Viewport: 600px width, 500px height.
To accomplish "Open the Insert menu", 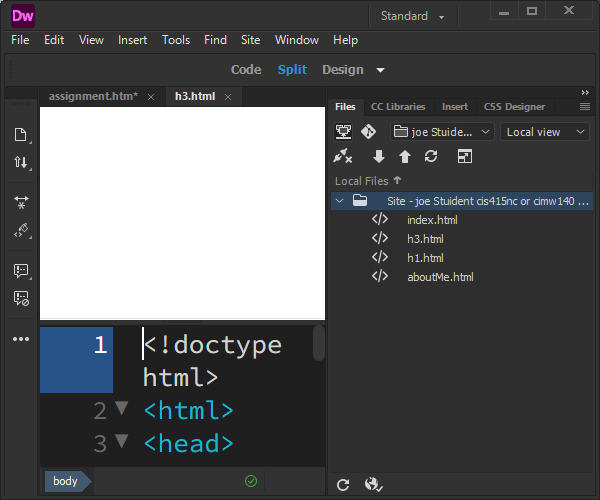I will [x=132, y=40].
